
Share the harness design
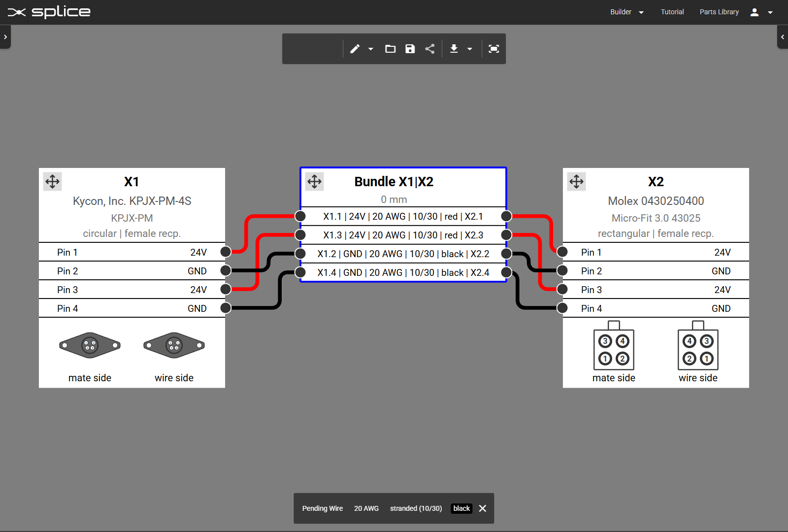click(429, 49)
